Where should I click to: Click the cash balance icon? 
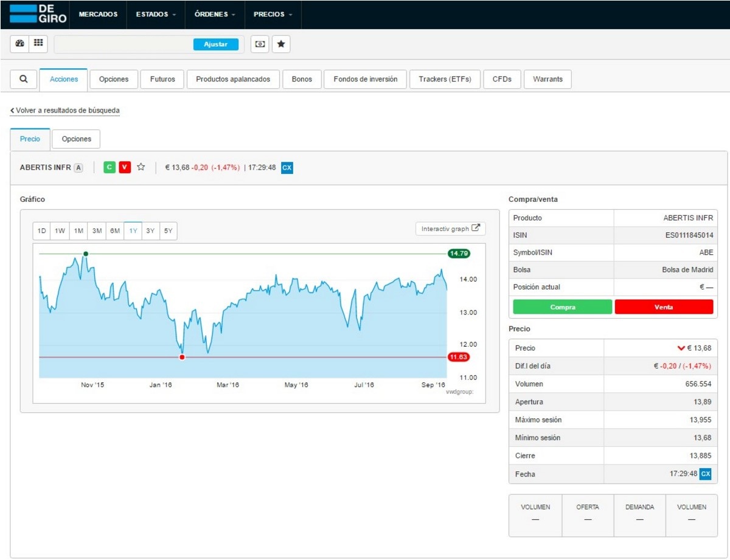(260, 44)
